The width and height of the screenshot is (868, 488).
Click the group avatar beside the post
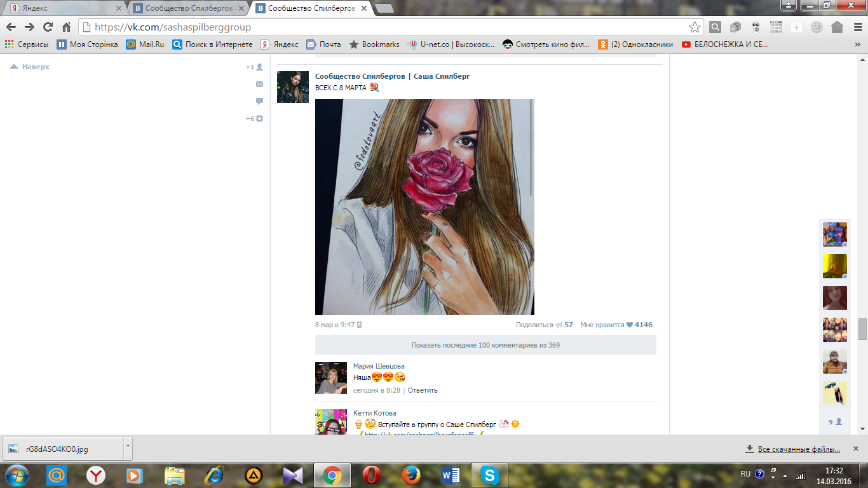(293, 87)
